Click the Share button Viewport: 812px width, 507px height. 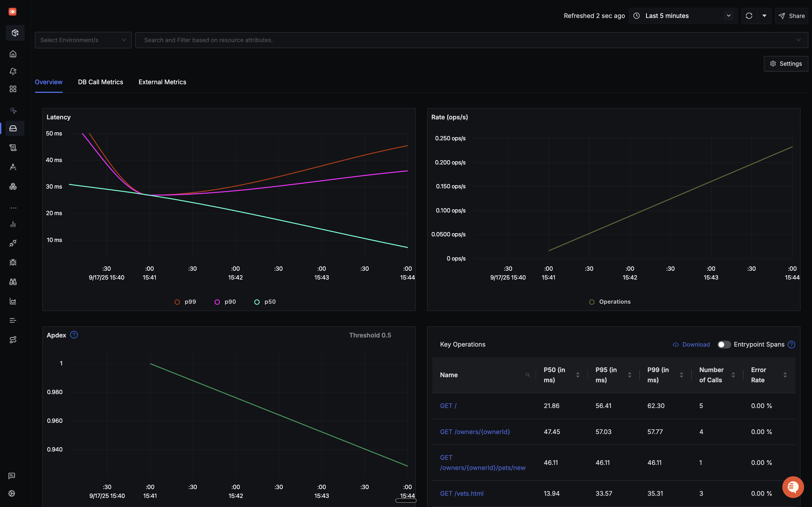coord(792,16)
